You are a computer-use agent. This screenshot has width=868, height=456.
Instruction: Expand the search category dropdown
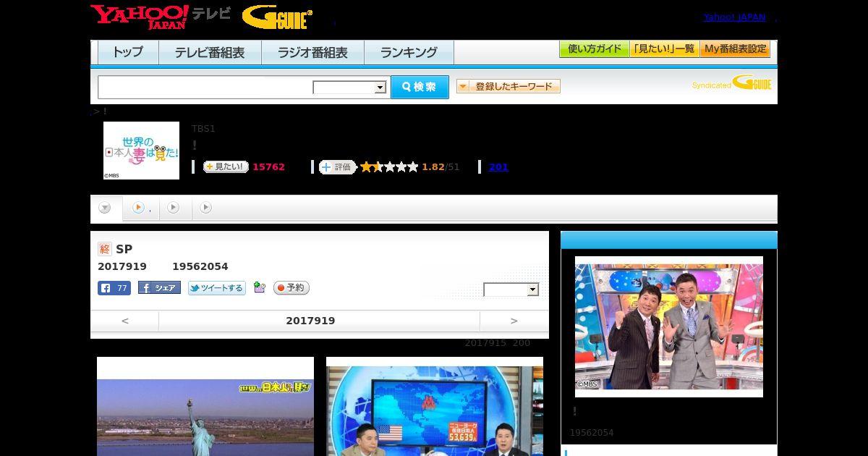tap(350, 88)
